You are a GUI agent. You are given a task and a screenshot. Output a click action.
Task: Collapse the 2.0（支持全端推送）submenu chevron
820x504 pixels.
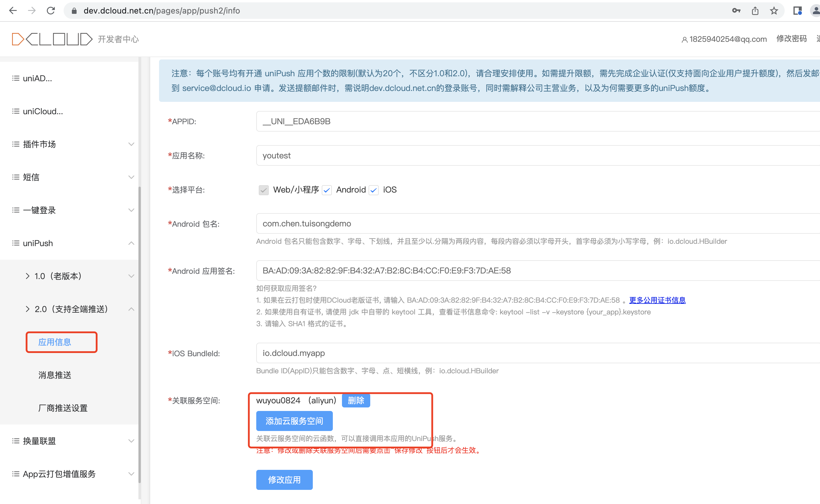pos(131,309)
